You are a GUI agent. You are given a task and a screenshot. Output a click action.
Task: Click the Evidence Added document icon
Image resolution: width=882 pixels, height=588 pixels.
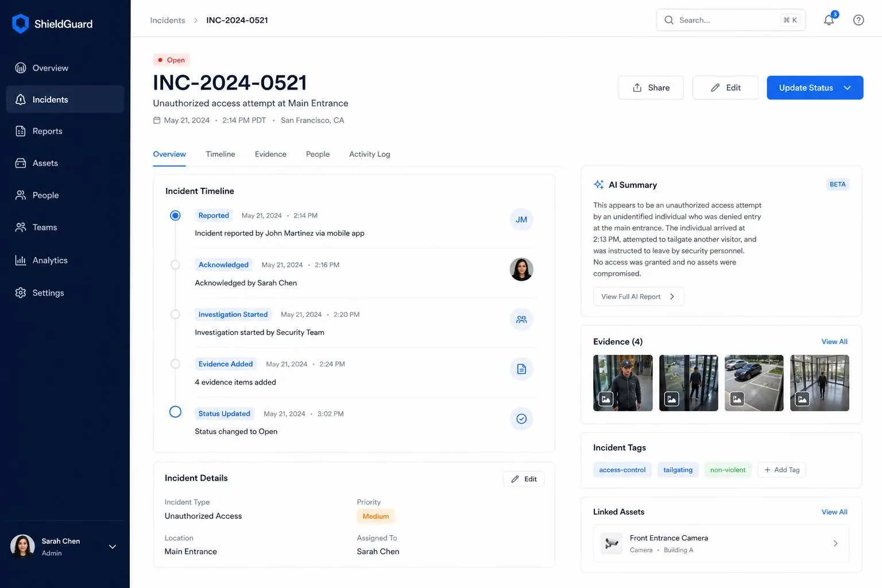pyautogui.click(x=521, y=369)
